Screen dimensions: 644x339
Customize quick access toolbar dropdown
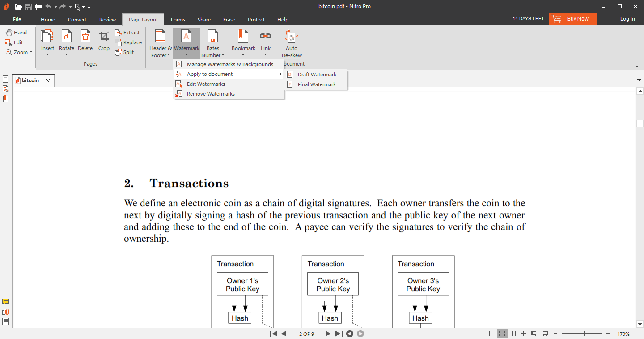(x=89, y=7)
